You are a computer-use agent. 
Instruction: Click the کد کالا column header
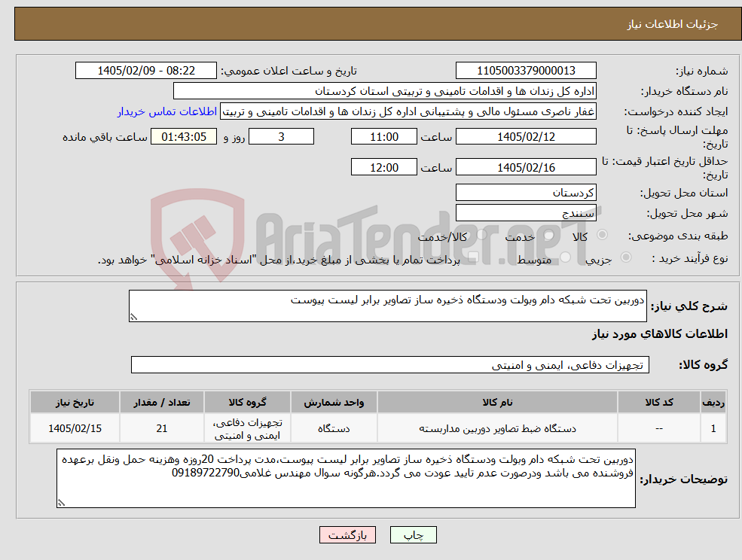pyautogui.click(x=658, y=403)
